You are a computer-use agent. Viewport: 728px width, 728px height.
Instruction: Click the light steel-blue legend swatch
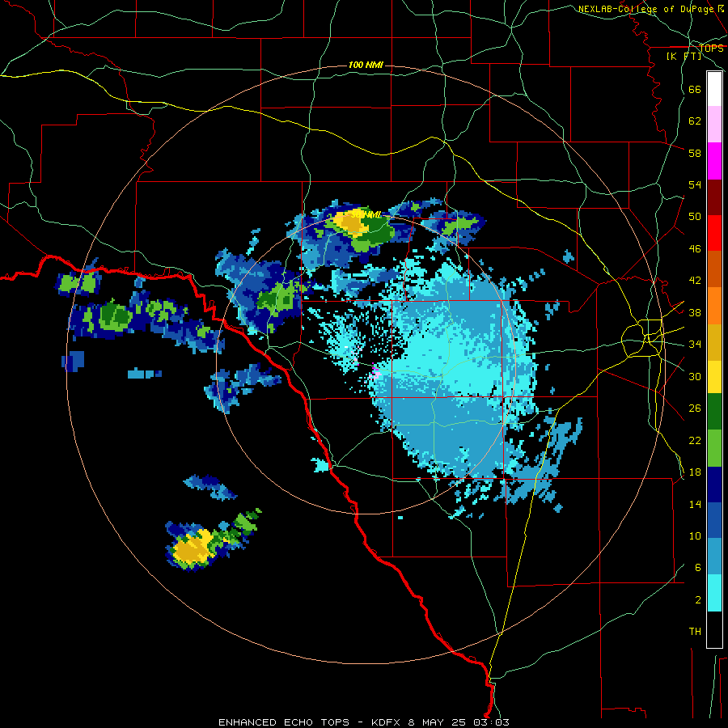point(714,557)
